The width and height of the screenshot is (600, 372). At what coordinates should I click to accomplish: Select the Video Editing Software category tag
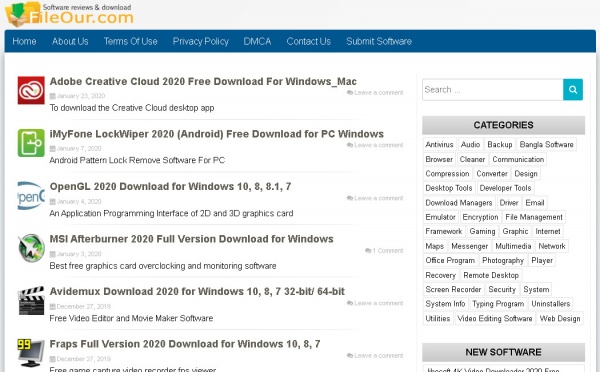[x=495, y=318]
